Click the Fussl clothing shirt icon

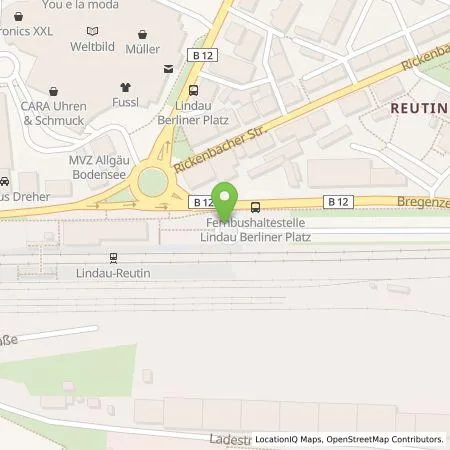125,88
